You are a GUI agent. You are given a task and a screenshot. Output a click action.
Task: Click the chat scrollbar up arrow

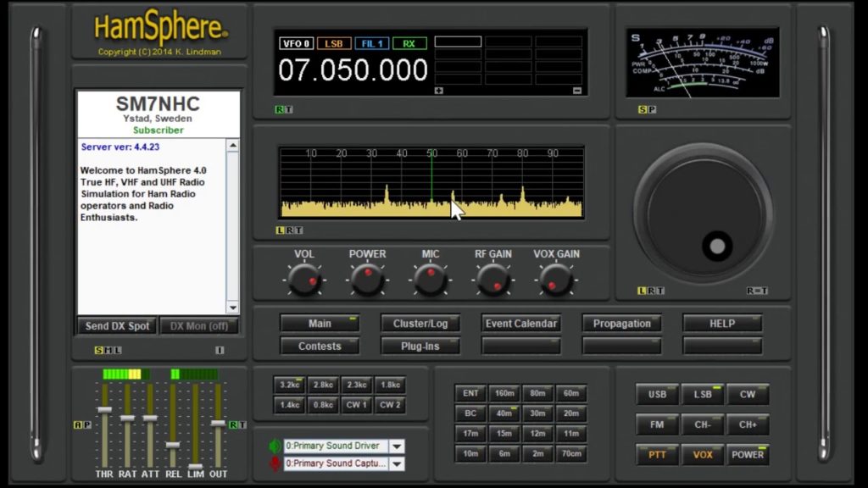click(x=233, y=146)
